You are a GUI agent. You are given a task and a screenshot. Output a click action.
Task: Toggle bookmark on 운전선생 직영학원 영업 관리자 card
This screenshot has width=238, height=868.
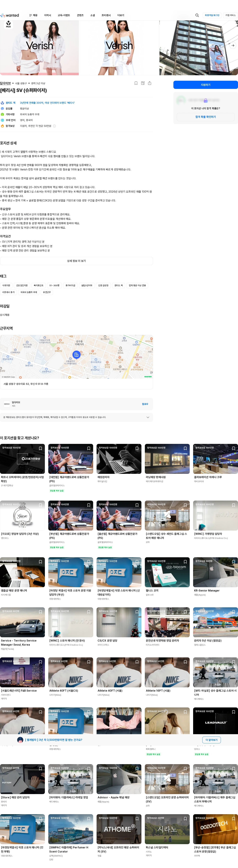[x=185, y=612]
